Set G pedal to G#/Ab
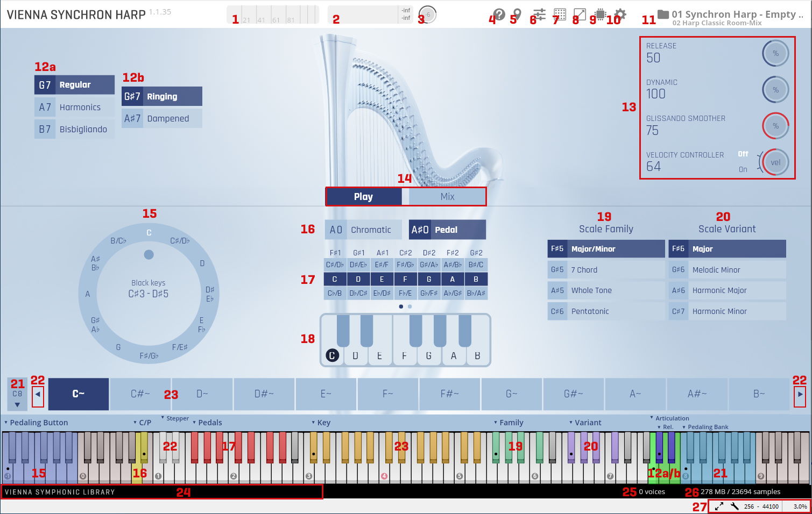812x514 pixels. pos(429,265)
